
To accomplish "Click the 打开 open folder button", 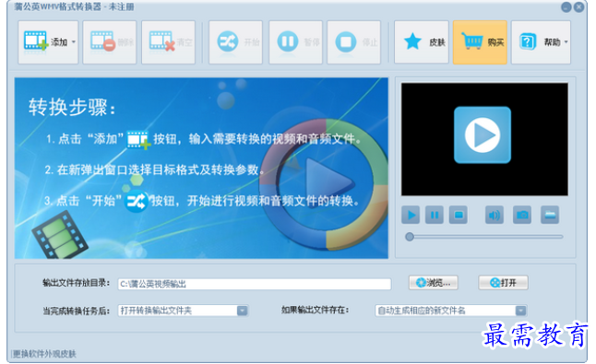I will (x=503, y=283).
